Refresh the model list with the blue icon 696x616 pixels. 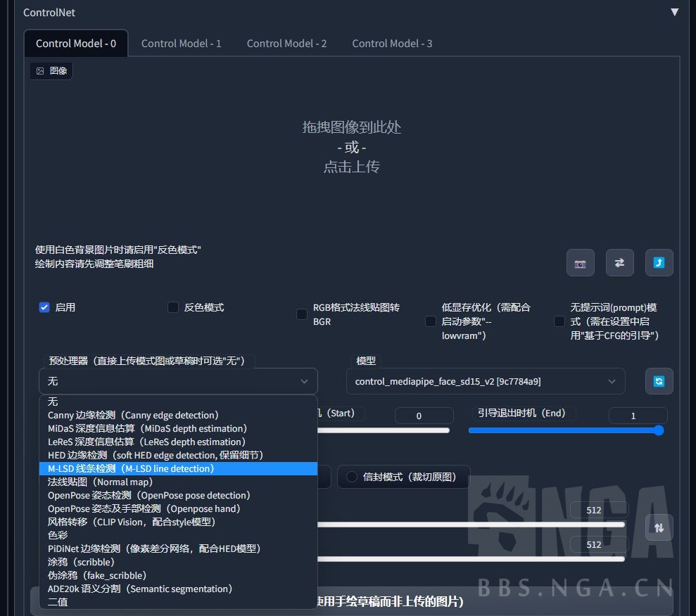pos(659,381)
